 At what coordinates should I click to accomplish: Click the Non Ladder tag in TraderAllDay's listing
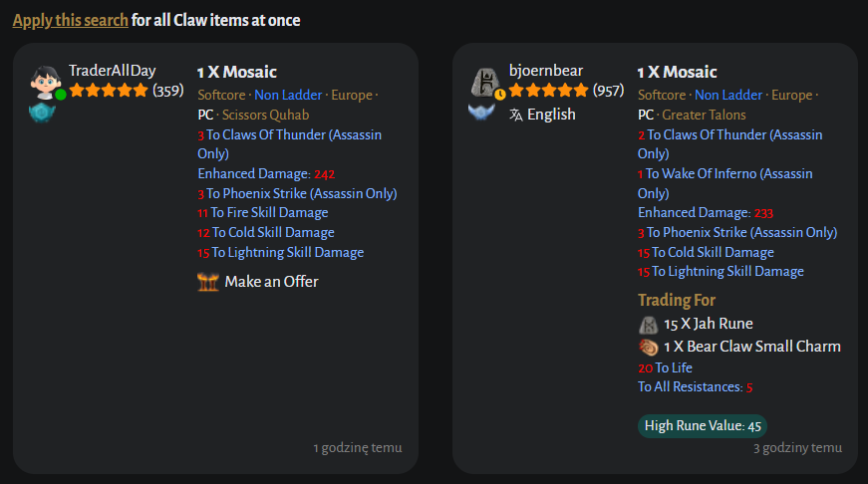[x=288, y=96]
